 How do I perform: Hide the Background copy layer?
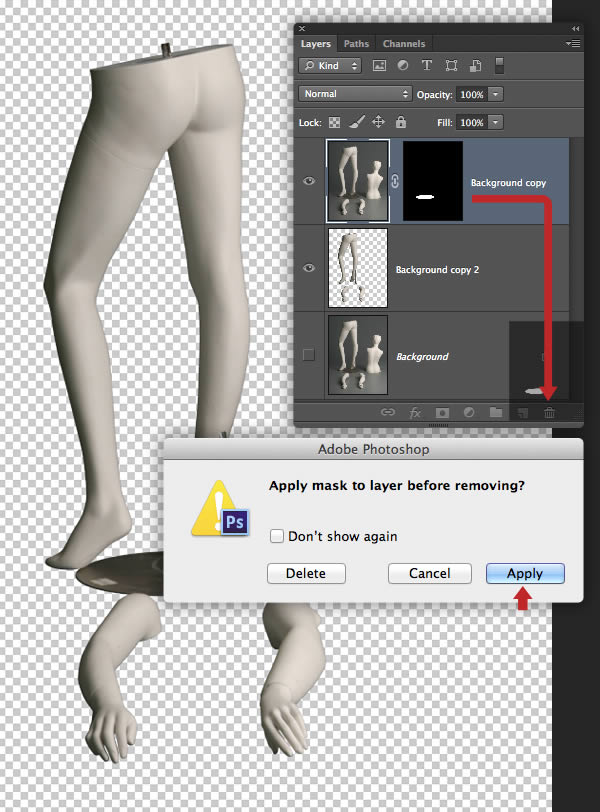[x=309, y=181]
